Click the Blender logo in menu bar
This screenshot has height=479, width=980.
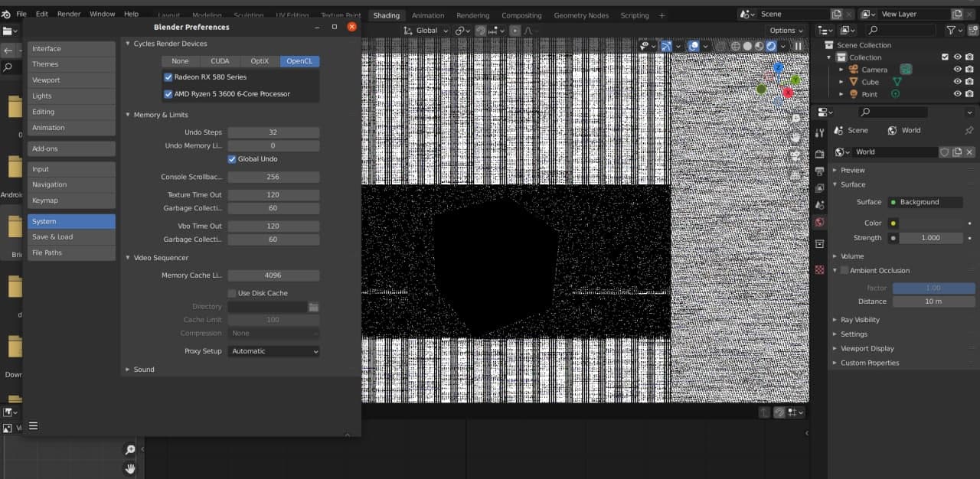pos(6,14)
